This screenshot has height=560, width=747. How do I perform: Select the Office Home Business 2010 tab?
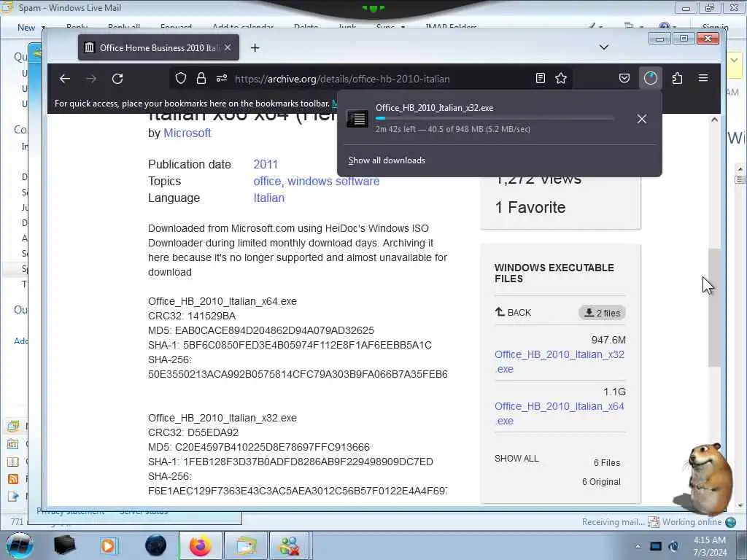pos(158,47)
